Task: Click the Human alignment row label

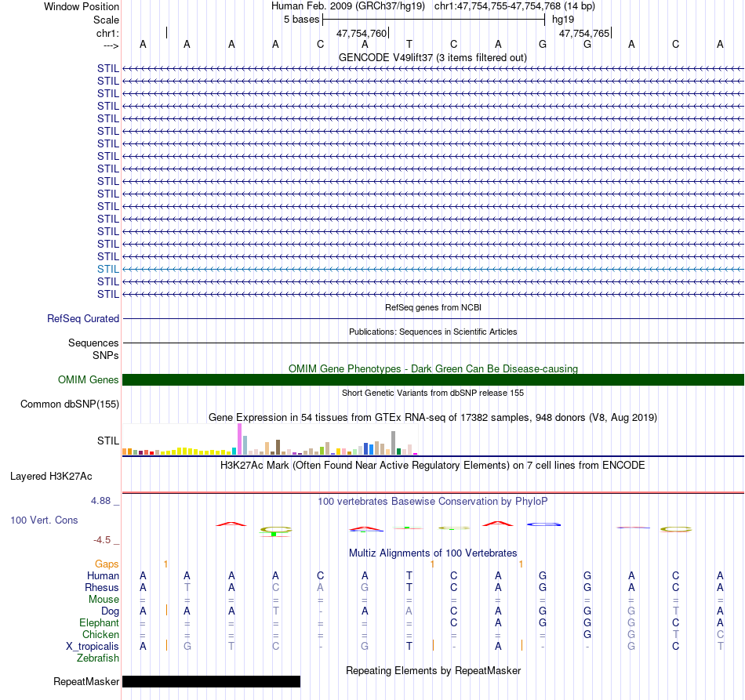Action: 103,575
